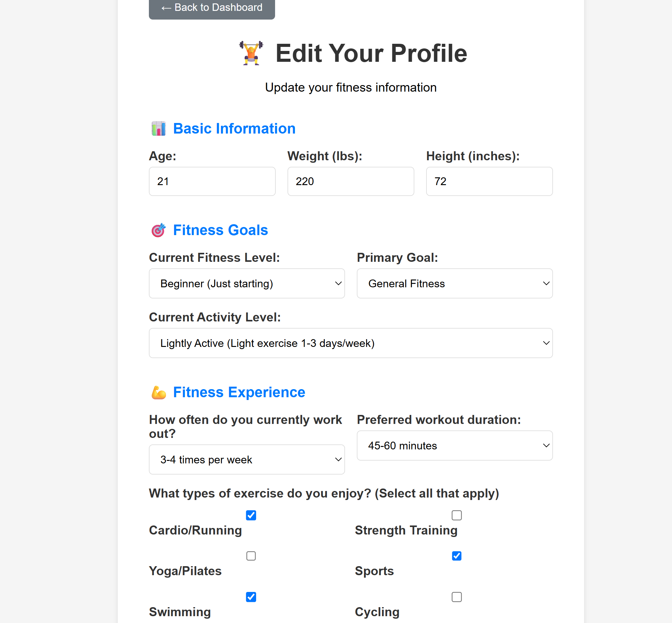Click the target icon next to Fitness Goals
The width and height of the screenshot is (672, 623).
point(159,230)
